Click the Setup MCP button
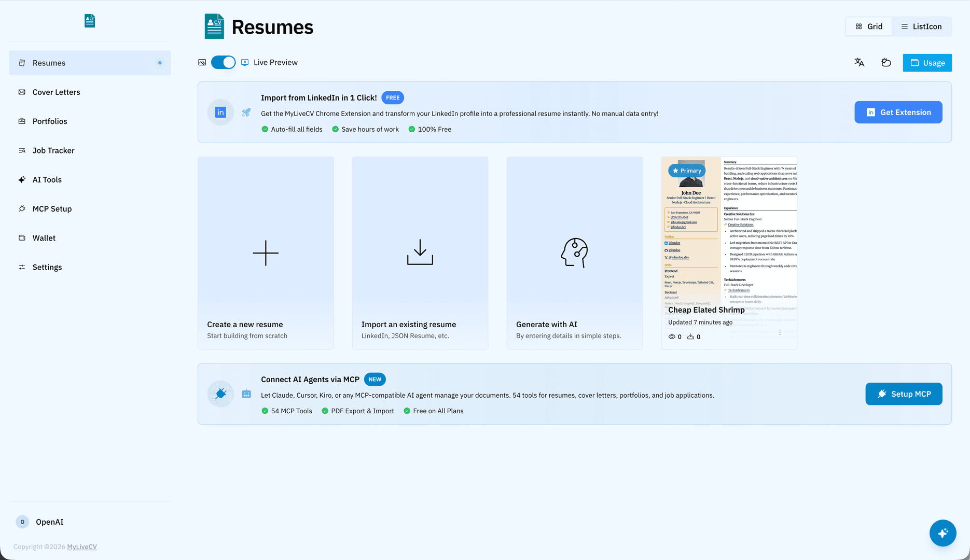This screenshot has width=970, height=560. pos(904,394)
